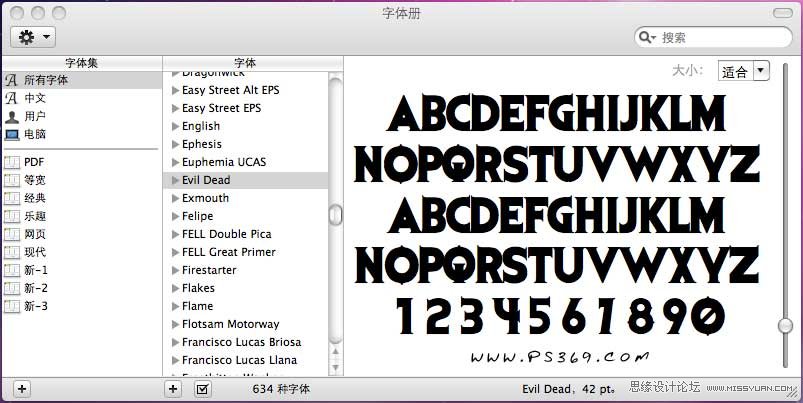Click the 电脑 computer icon

pyautogui.click(x=11, y=135)
